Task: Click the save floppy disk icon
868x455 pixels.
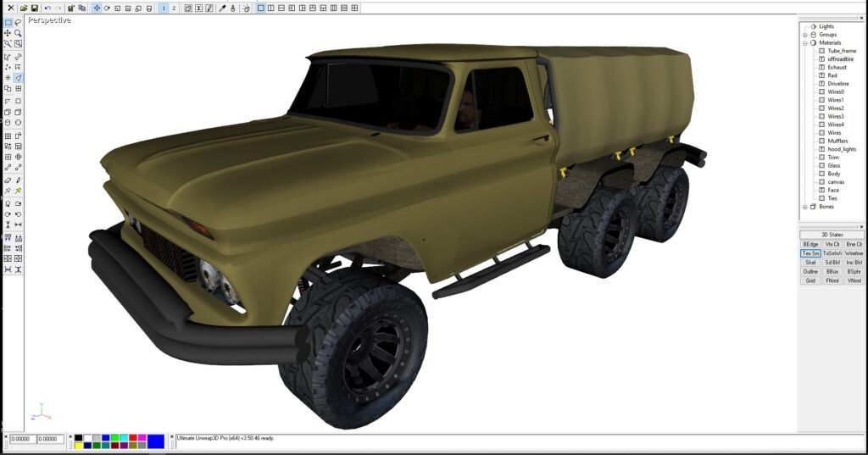Action: click(35, 8)
